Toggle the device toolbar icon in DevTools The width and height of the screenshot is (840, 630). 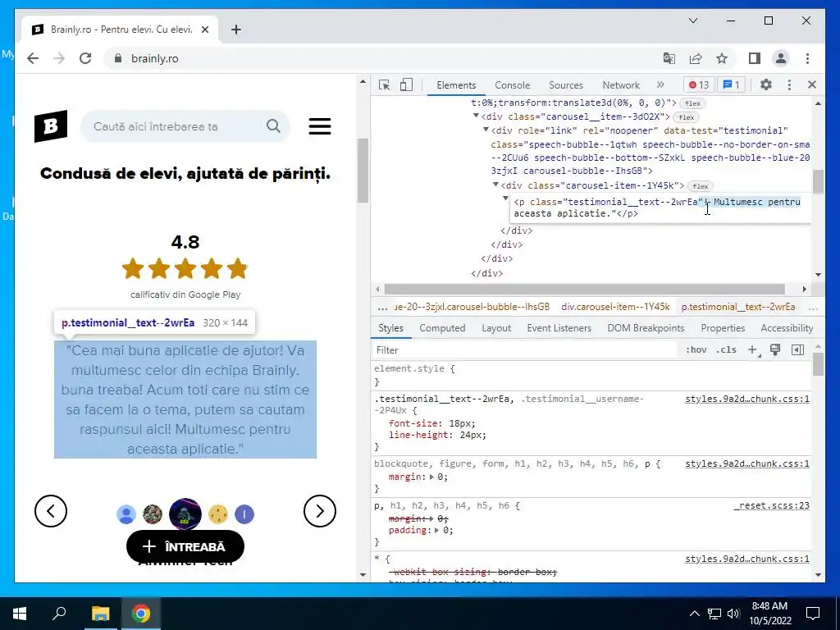pyautogui.click(x=407, y=84)
